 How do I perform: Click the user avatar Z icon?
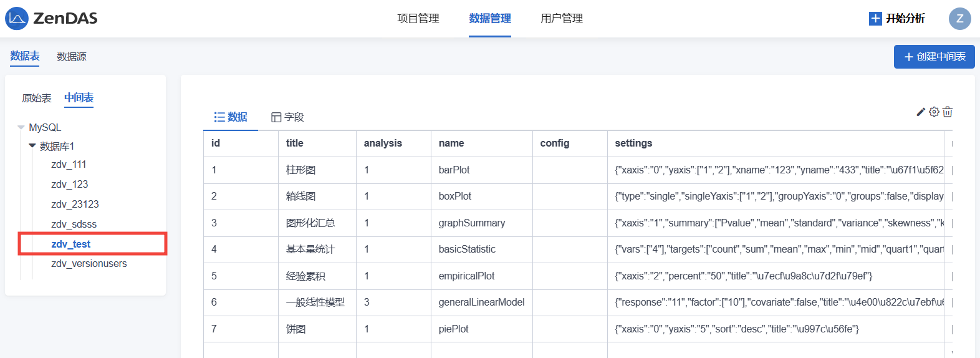[959, 19]
